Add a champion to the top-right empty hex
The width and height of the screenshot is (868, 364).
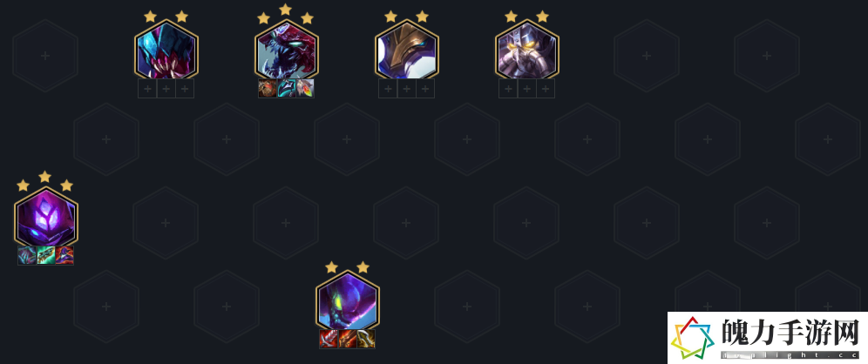pyautogui.click(x=767, y=56)
